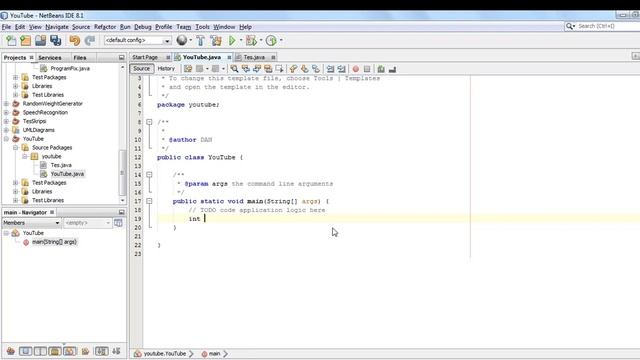This screenshot has width=640, height=360.
Task: Click the Toggle Highlight Search icon
Action: tap(268, 69)
